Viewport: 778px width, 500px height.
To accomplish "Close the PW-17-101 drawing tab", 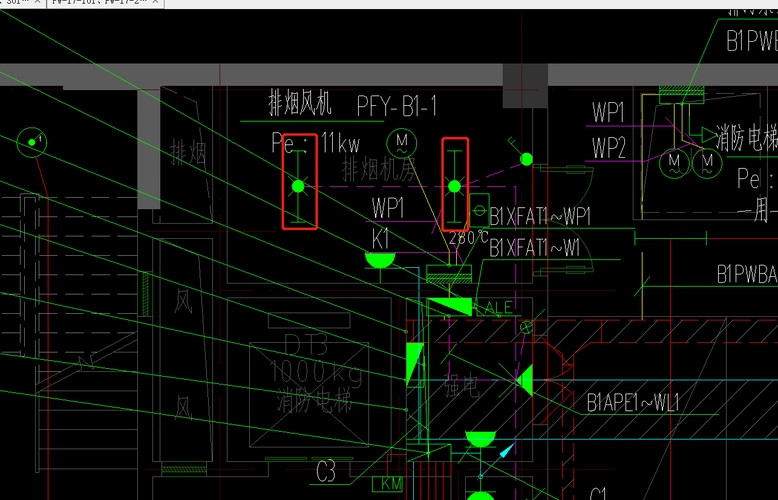I will (x=155, y=2).
